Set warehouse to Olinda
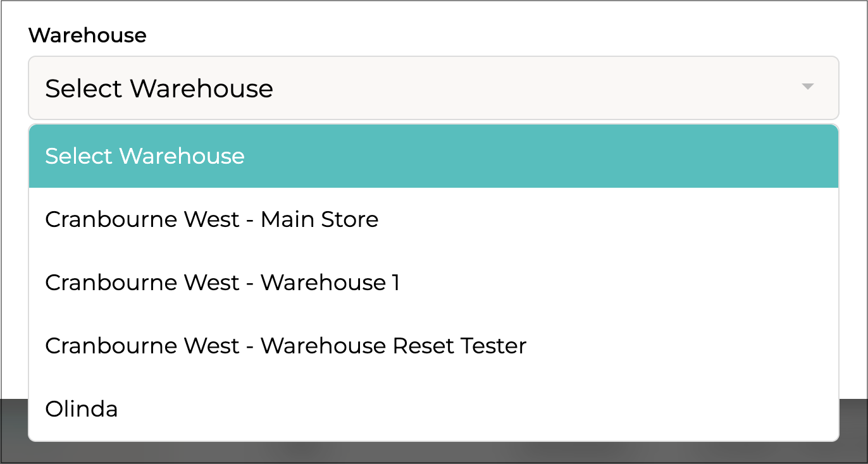Screen dimensions: 868x464 (x=82, y=409)
